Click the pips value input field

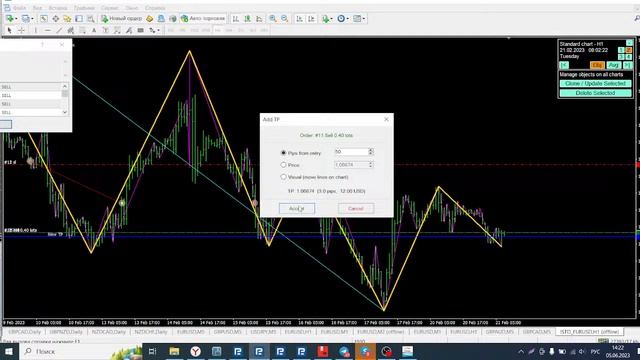351,152
